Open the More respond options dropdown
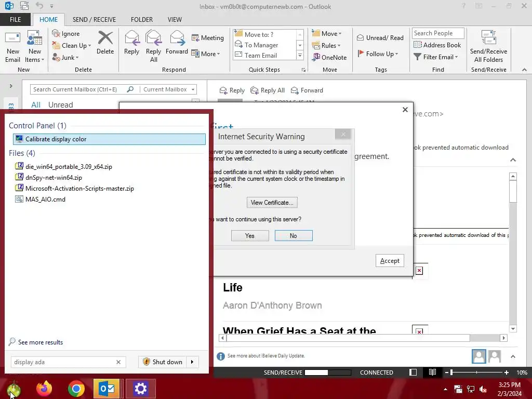532x399 pixels. pyautogui.click(x=206, y=54)
